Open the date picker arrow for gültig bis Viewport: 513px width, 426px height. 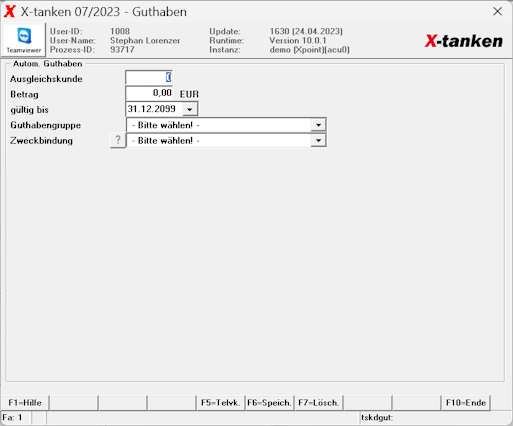click(x=190, y=109)
